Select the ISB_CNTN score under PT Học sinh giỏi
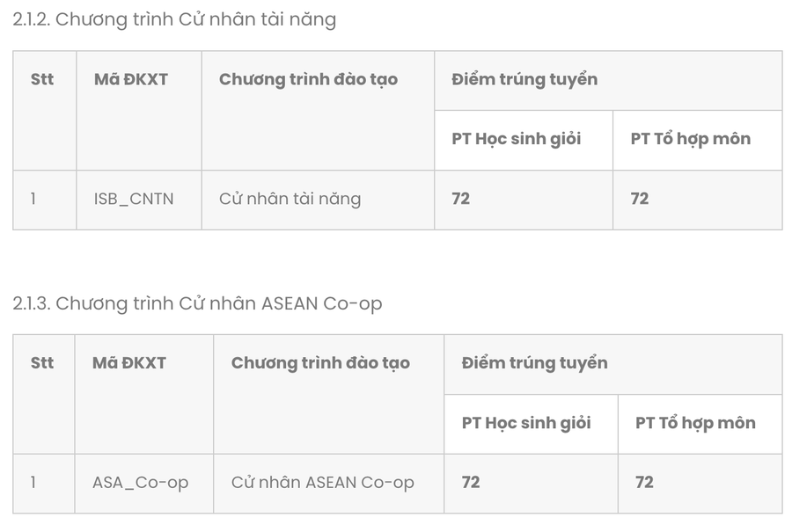 click(x=461, y=199)
